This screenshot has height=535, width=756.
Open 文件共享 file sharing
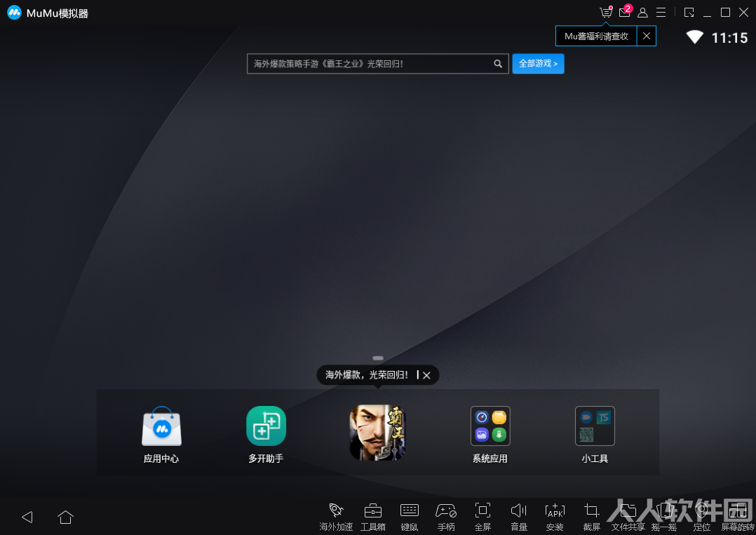[x=628, y=517]
